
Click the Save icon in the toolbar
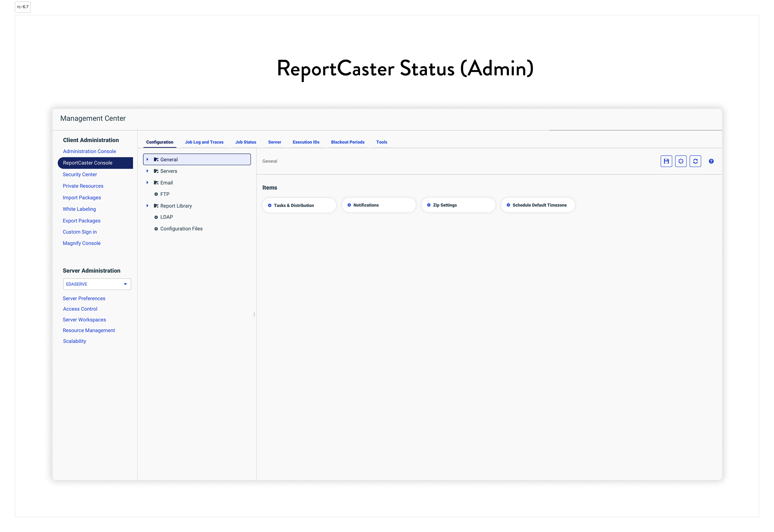coord(666,161)
